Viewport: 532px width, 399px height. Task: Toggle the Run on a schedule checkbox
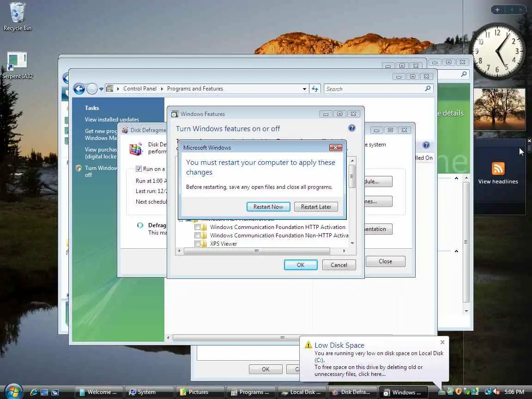pos(139,169)
